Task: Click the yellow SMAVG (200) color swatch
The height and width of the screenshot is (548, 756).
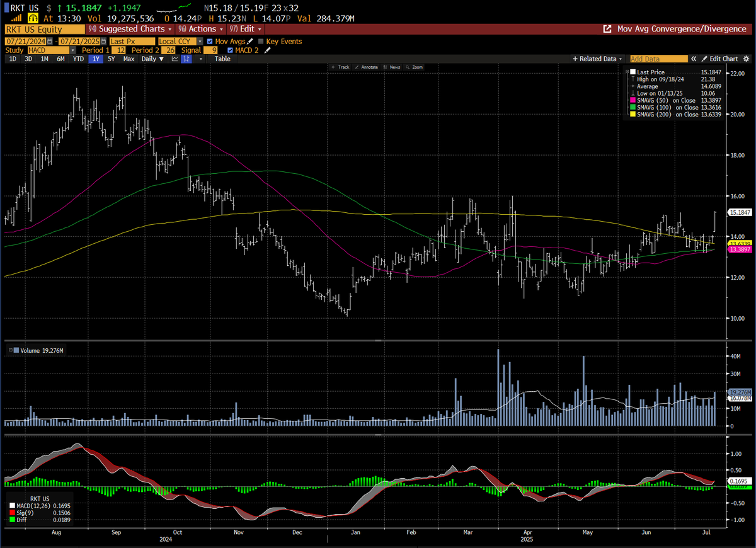Action: [633, 114]
